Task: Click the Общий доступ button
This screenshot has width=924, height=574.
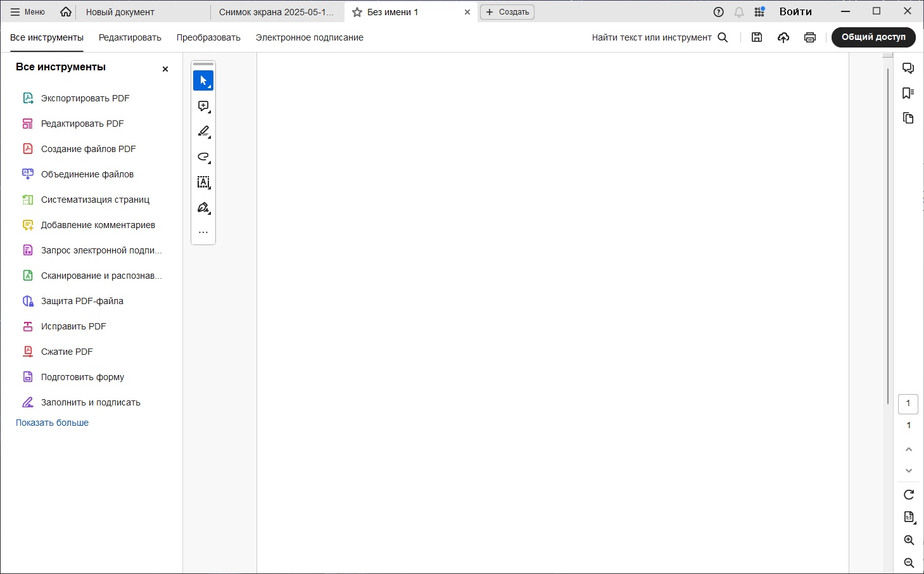Action: point(873,37)
